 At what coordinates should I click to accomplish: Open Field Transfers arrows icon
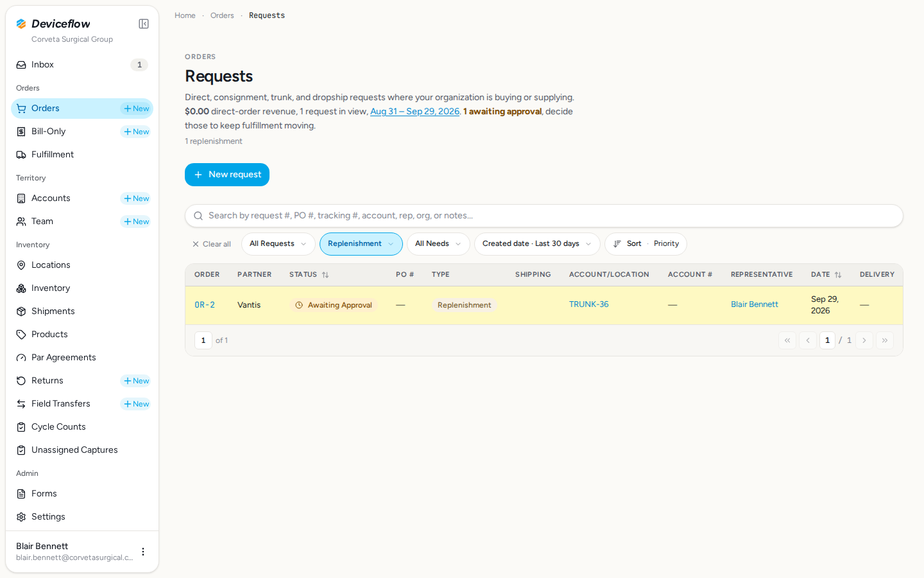(21, 404)
